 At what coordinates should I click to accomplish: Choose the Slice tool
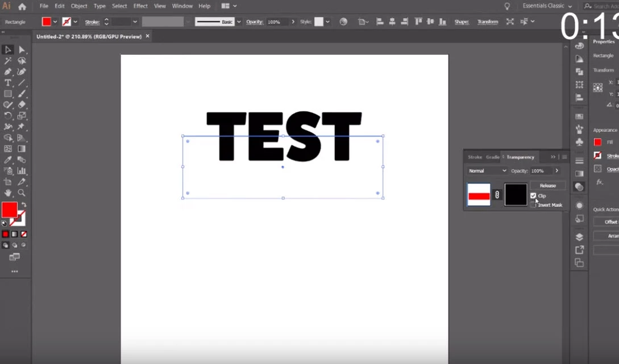click(x=22, y=182)
